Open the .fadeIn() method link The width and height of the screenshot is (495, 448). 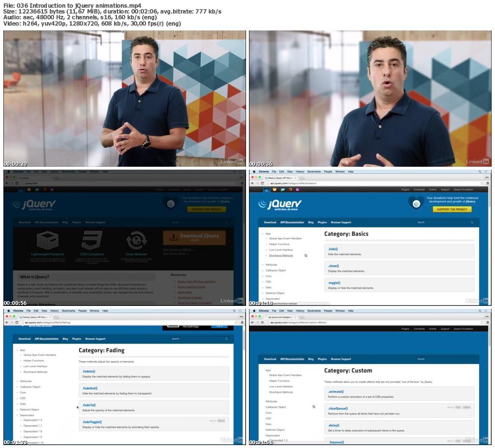[x=89, y=371]
